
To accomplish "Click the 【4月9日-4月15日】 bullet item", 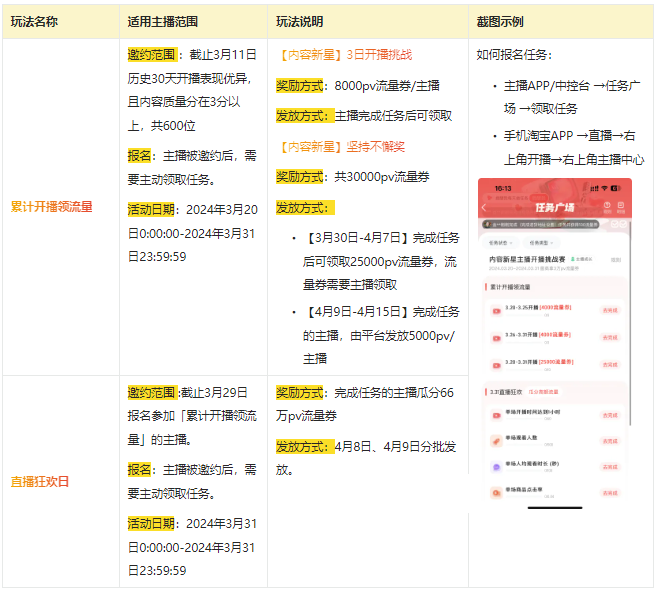I will 381,335.
